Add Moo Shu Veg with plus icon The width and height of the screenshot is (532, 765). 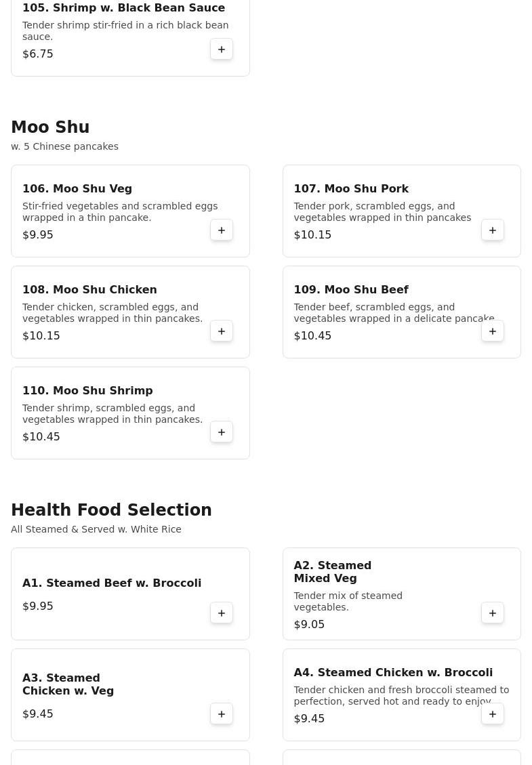(221, 230)
